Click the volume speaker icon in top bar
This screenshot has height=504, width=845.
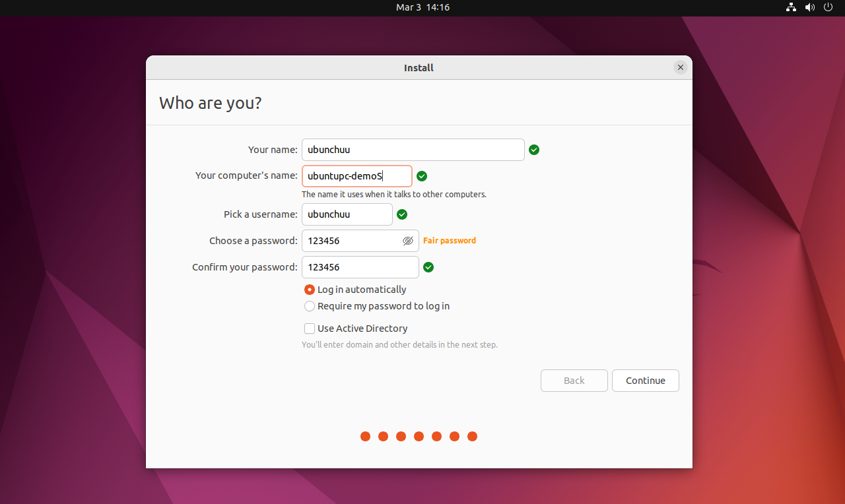(810, 7)
